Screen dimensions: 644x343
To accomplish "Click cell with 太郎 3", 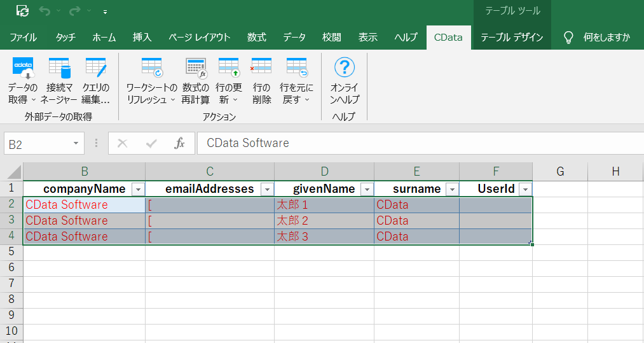I will [x=324, y=237].
